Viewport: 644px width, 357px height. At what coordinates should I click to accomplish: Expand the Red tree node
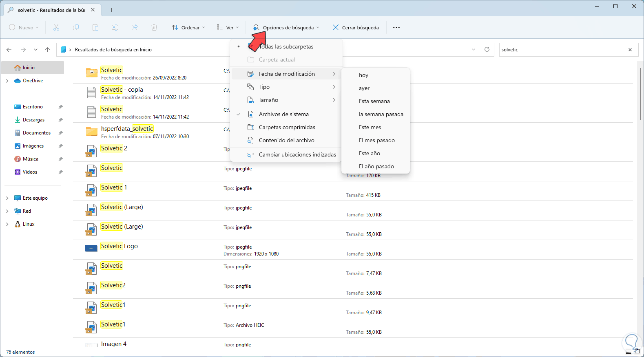tap(7, 211)
